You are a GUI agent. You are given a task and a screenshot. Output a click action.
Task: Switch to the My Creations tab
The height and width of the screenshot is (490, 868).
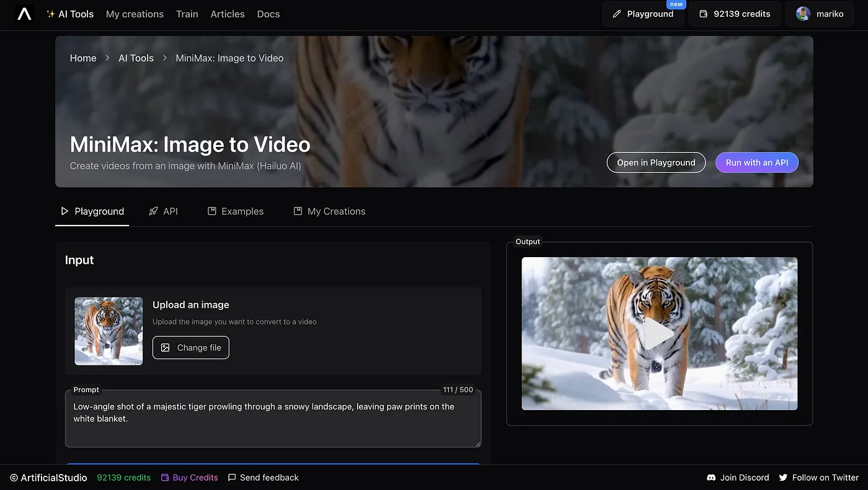pyautogui.click(x=329, y=211)
